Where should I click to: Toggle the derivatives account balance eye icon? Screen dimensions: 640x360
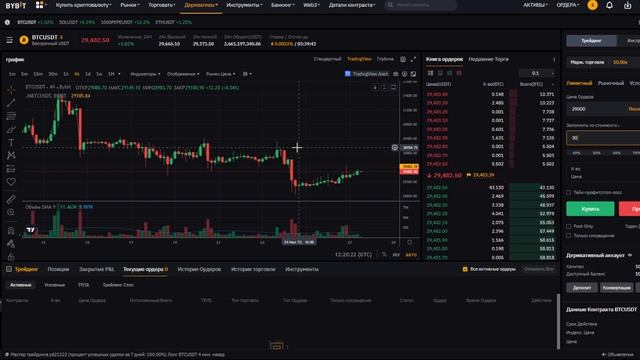tap(630, 255)
